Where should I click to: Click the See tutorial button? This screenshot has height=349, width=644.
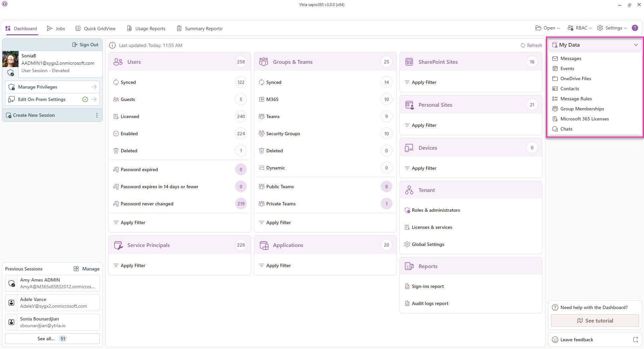595,321
